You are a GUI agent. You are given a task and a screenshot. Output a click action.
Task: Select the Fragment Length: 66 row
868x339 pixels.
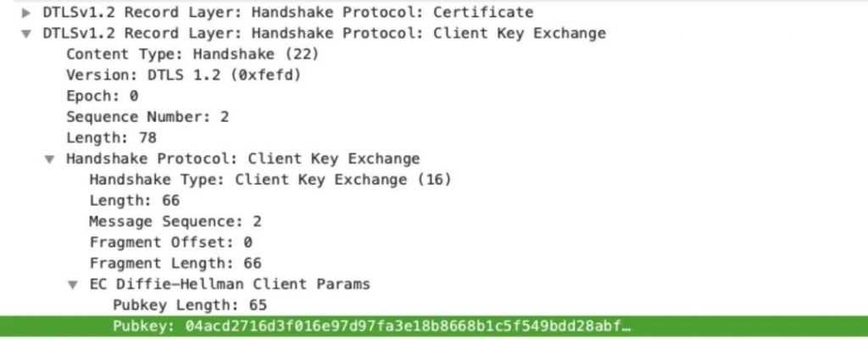click(x=175, y=263)
